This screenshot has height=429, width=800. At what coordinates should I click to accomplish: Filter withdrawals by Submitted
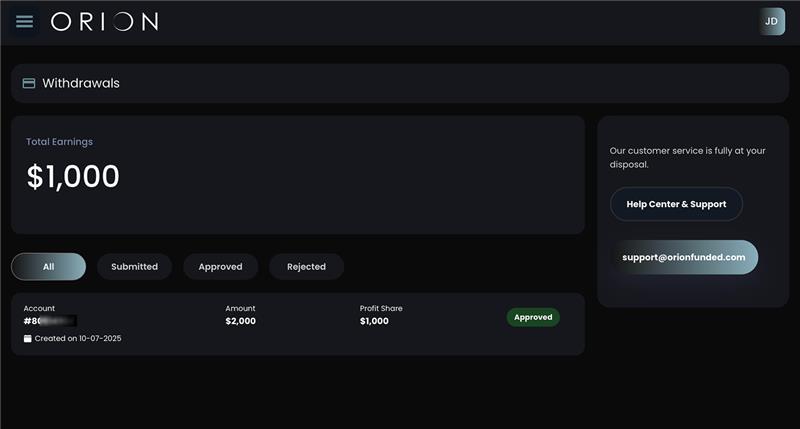tap(135, 267)
